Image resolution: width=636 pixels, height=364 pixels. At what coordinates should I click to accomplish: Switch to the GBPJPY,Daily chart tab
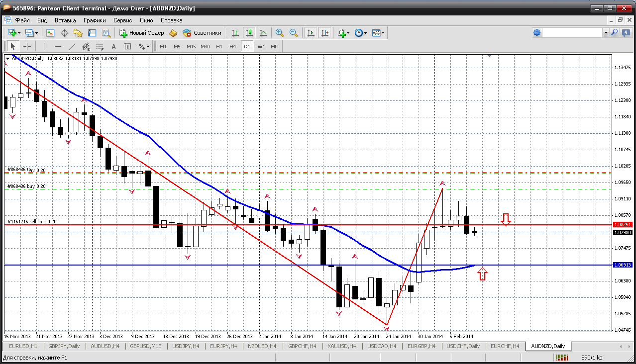[x=63, y=346]
